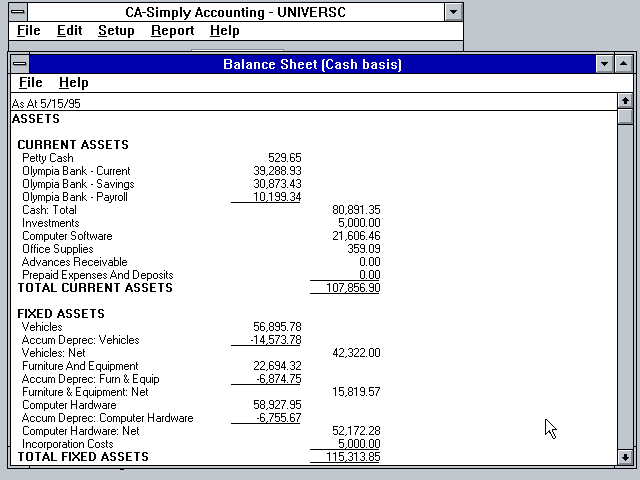Select Olympia Bank - Savings row label
Image resolution: width=640 pixels, height=480 pixels.
click(78, 184)
